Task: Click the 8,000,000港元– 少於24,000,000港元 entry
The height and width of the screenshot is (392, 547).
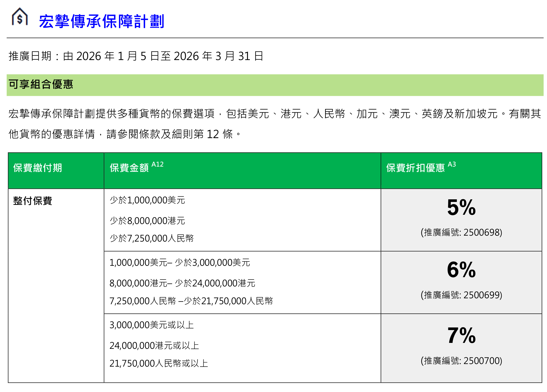Action: pos(182,283)
